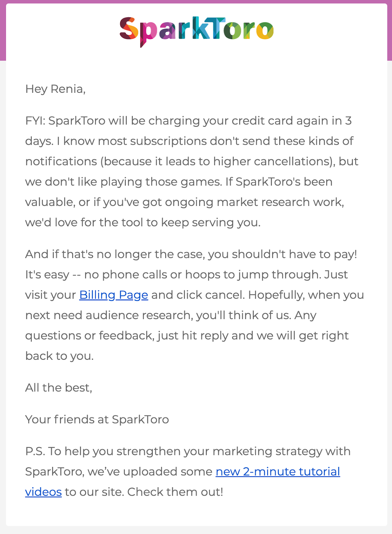
Task: Click the 'Hey Renia,' greeting line
Action: [x=55, y=89]
